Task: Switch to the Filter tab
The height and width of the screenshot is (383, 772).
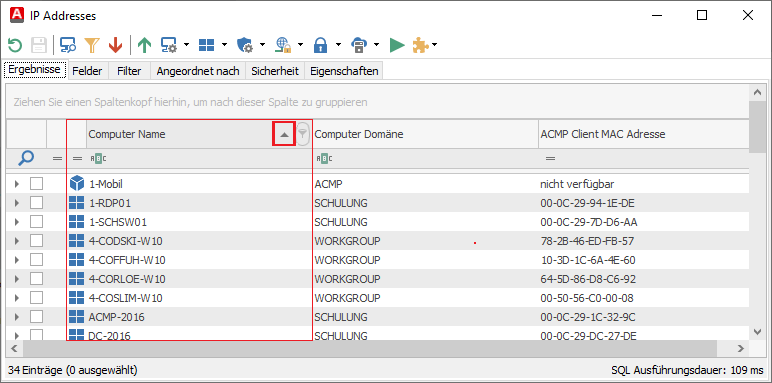Action: point(129,71)
